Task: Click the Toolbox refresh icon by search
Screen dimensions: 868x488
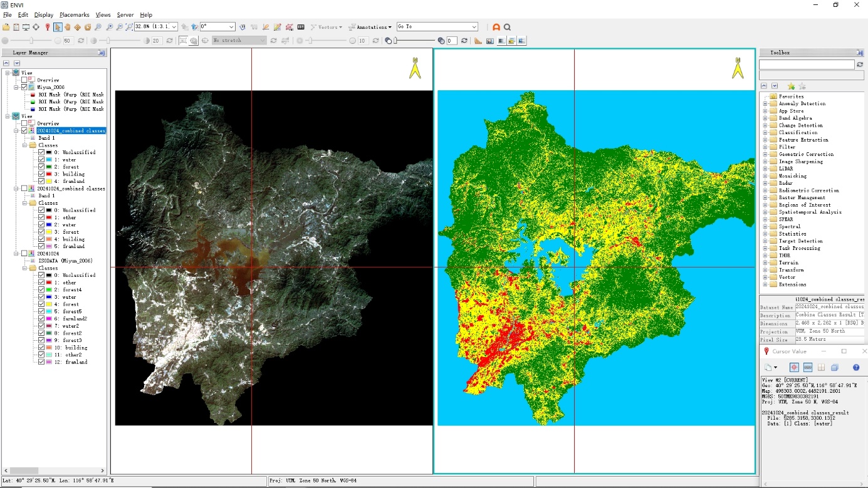Action: coord(860,65)
